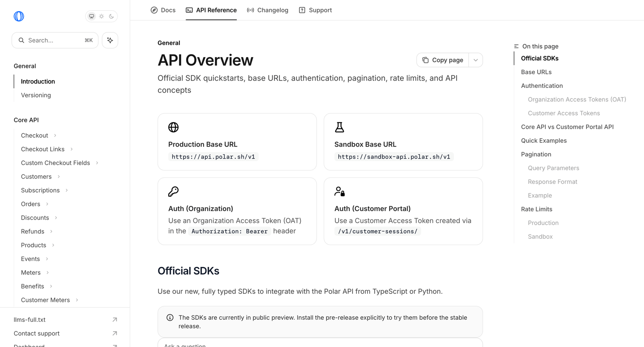
Task: Jump to Authentication in page outline
Action: 542,86
